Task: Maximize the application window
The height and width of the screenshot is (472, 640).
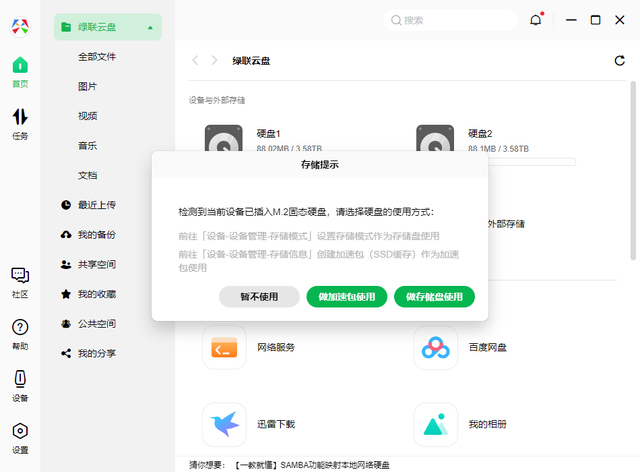Action: pyautogui.click(x=596, y=20)
